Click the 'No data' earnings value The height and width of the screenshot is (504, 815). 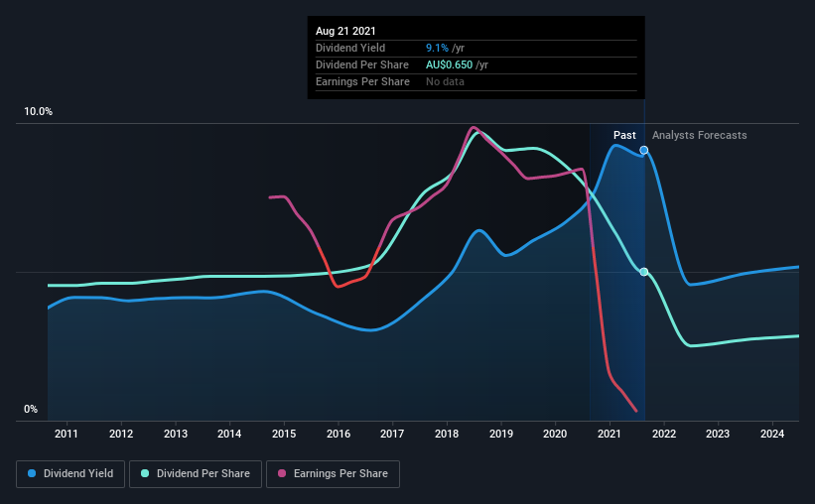point(445,81)
